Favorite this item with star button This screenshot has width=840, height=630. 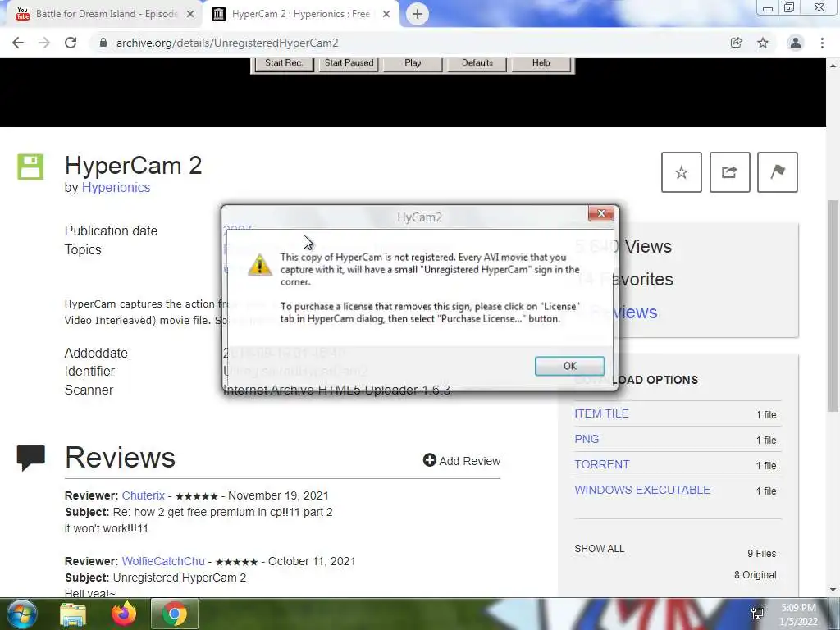click(x=682, y=172)
